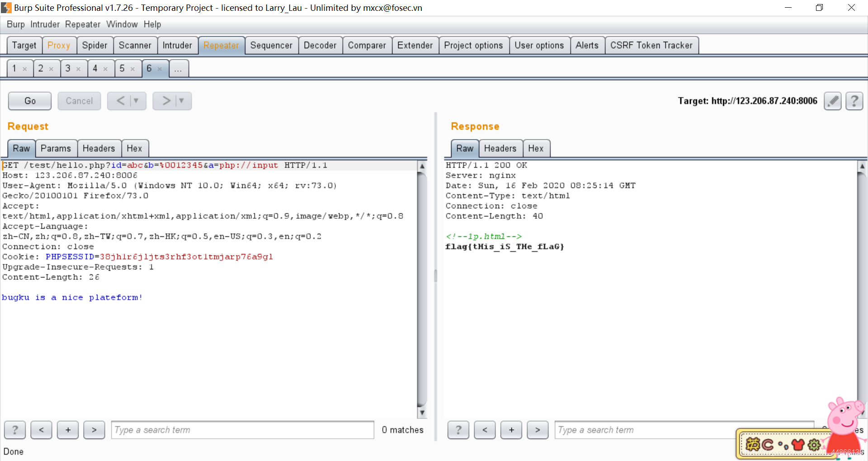The image size is (868, 461).
Task: Close Repeater tab 4
Action: (105, 69)
